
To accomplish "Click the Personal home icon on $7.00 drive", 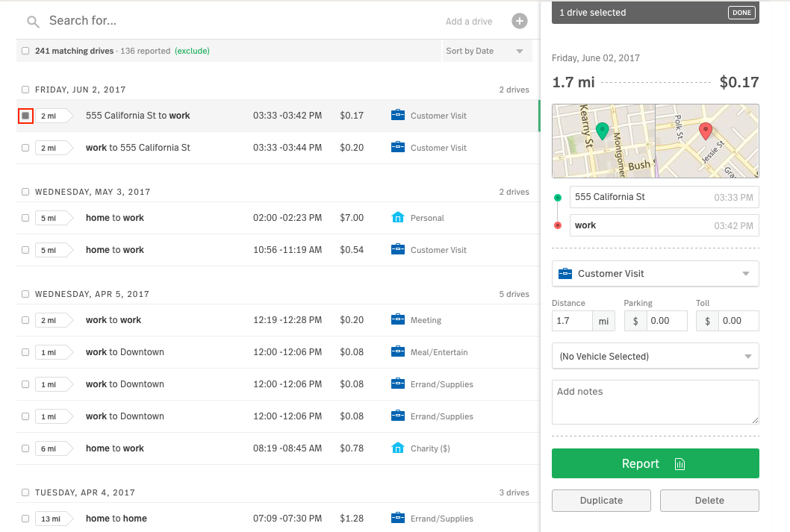I will tap(398, 217).
